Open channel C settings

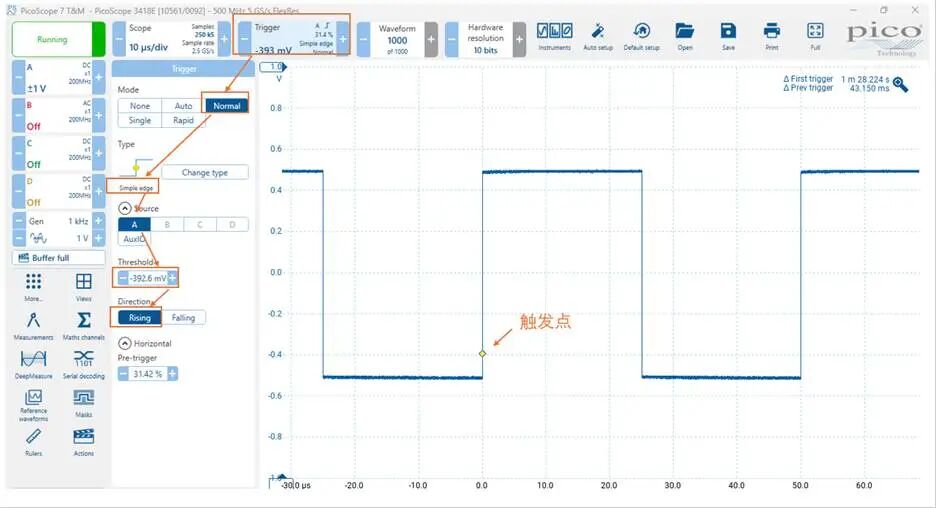58,153
